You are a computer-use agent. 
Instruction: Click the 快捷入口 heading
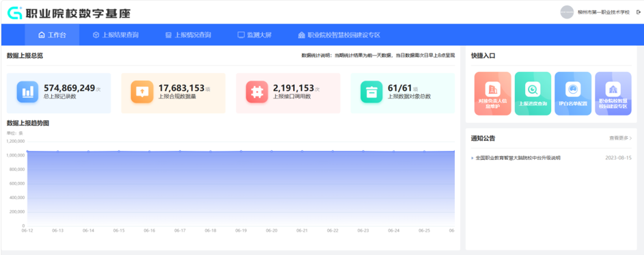click(x=483, y=56)
